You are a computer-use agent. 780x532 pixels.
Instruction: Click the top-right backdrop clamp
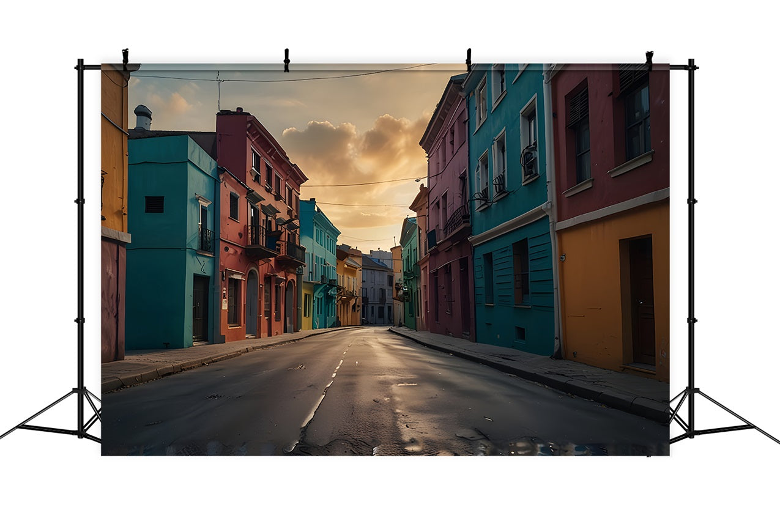[x=649, y=59]
